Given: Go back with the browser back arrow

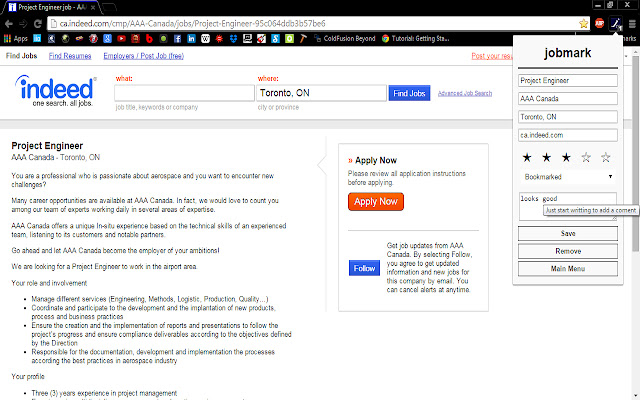Looking at the screenshot, I should tap(9, 24).
